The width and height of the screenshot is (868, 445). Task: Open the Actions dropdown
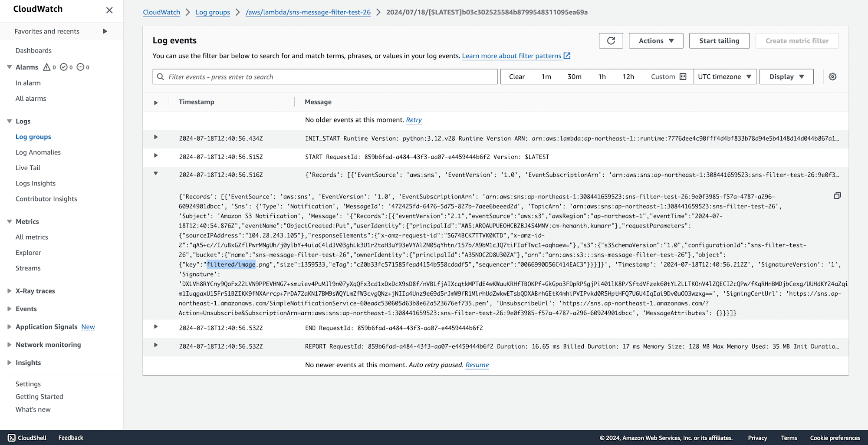click(x=656, y=41)
